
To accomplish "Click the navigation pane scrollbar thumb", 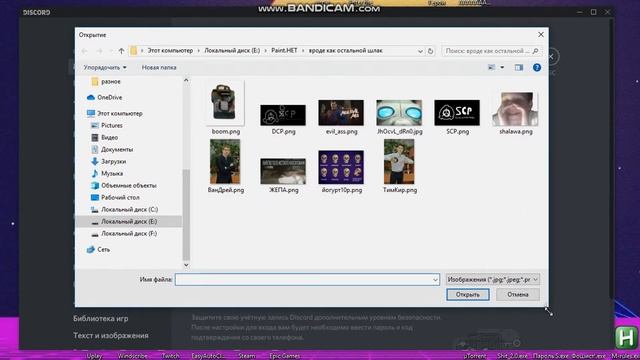I will (x=186, y=214).
